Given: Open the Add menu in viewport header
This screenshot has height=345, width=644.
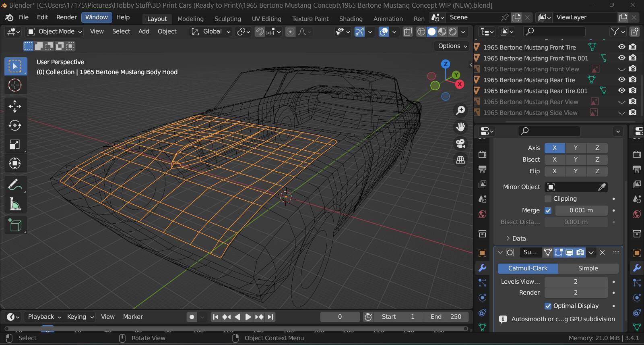Looking at the screenshot, I should [144, 31].
